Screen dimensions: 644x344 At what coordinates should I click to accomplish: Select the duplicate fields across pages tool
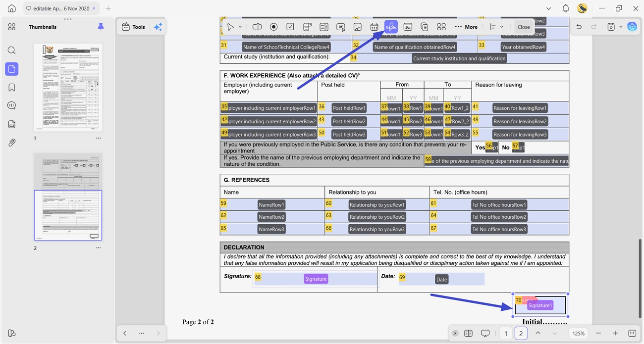(425, 27)
